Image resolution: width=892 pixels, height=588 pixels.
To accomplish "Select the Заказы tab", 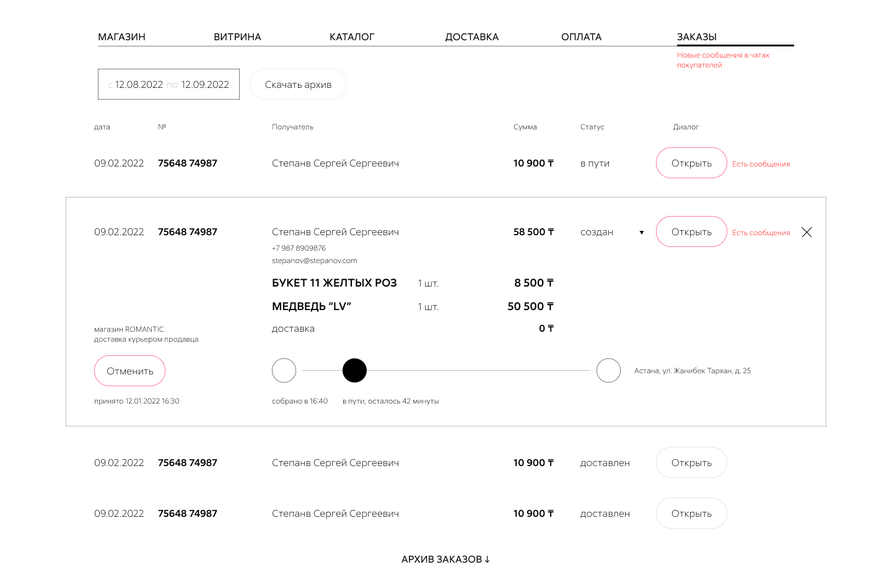I will tap(696, 37).
